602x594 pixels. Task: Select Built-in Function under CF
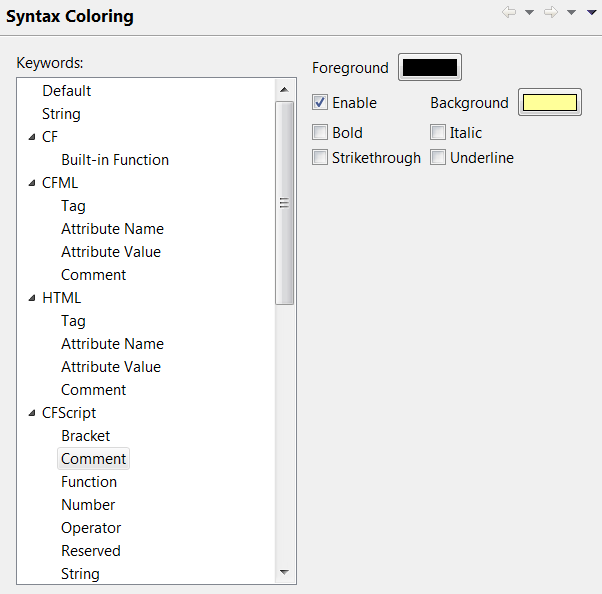114,160
